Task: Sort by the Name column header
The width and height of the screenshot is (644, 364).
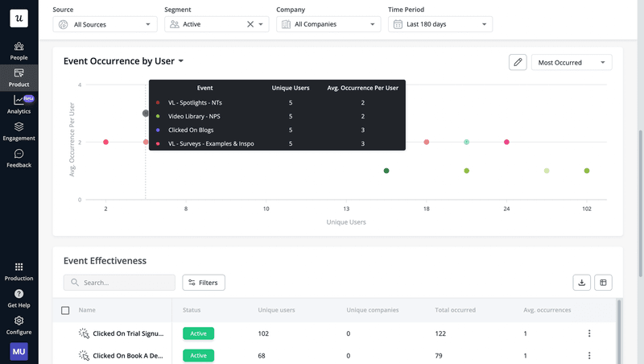Action: pos(87,310)
